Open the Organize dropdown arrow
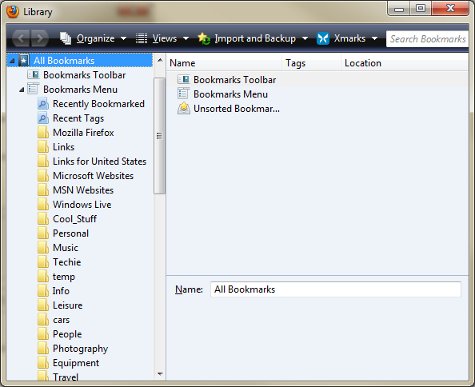This screenshot has height=387, width=475. pos(123,39)
